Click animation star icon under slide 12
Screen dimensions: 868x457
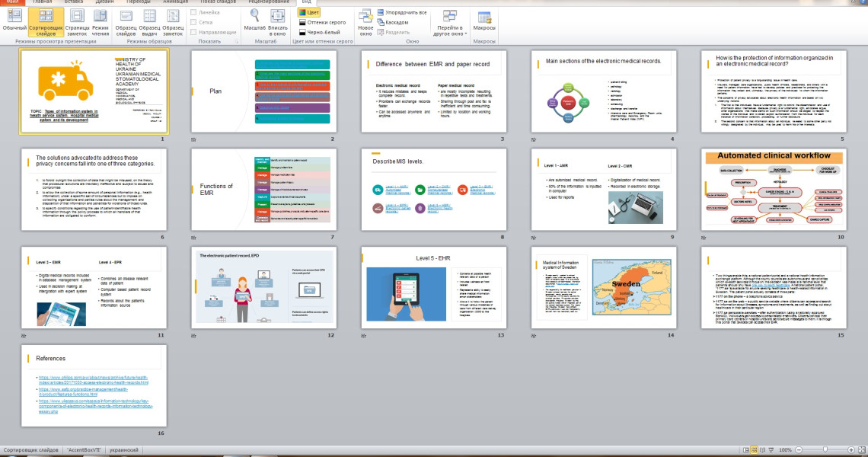[193, 336]
